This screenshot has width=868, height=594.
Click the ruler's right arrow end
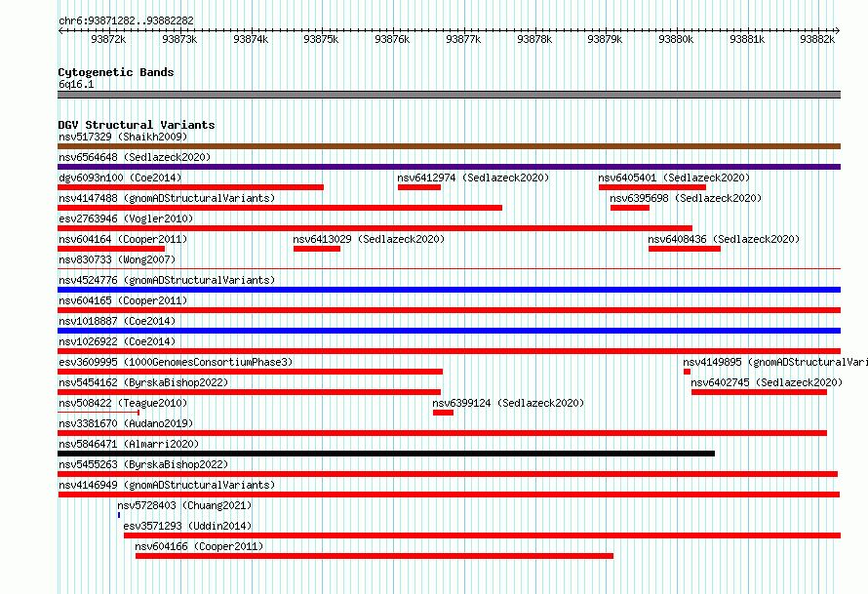tap(838, 30)
